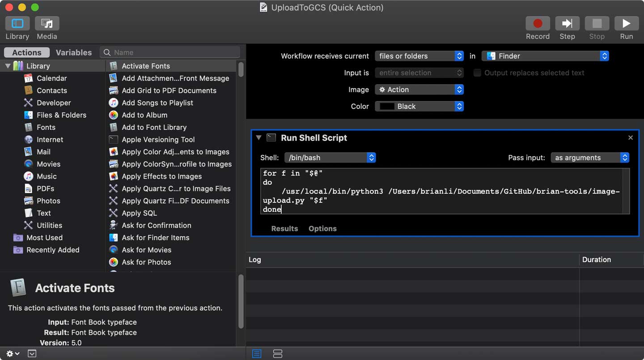
Task: Open the gear action menu at bottom left
Action: pyautogui.click(x=13, y=354)
